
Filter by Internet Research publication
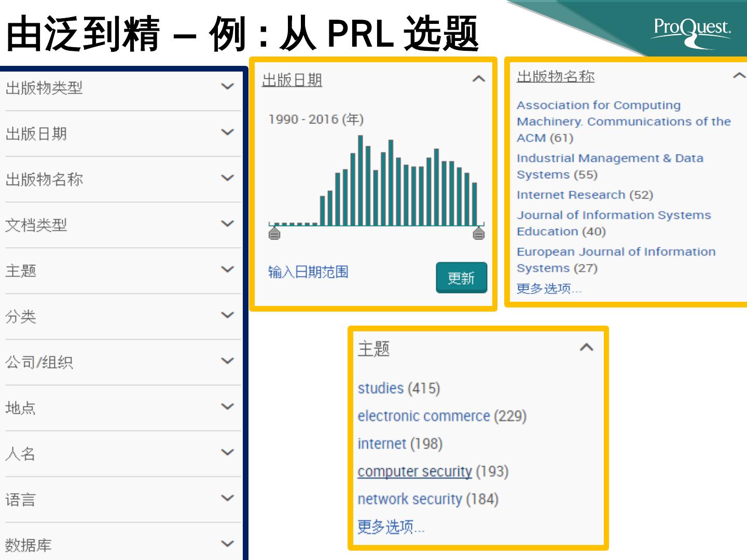point(571,195)
